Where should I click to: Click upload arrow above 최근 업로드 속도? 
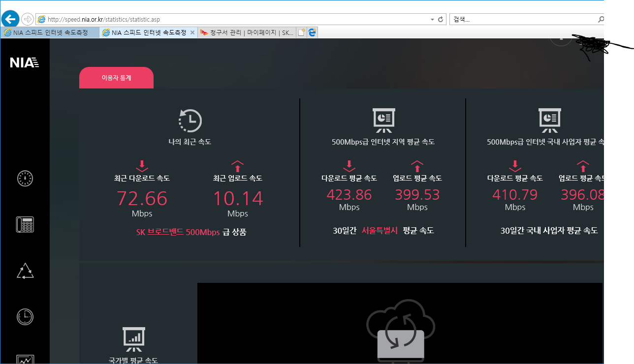[x=237, y=166]
